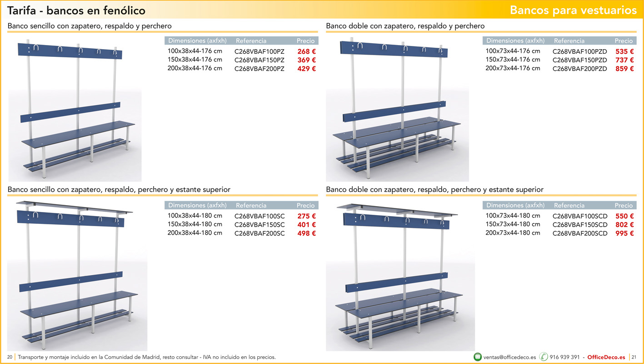The height and width of the screenshot is (364, 644).
Task: Click 'Banco doble con zapatero, respaldo y perchero' title
Action: 405,26
